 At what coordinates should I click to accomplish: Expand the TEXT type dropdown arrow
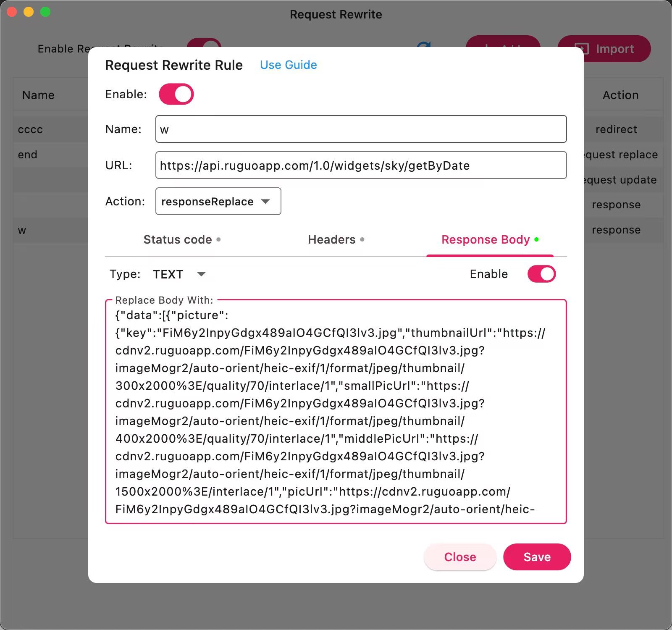coord(201,274)
